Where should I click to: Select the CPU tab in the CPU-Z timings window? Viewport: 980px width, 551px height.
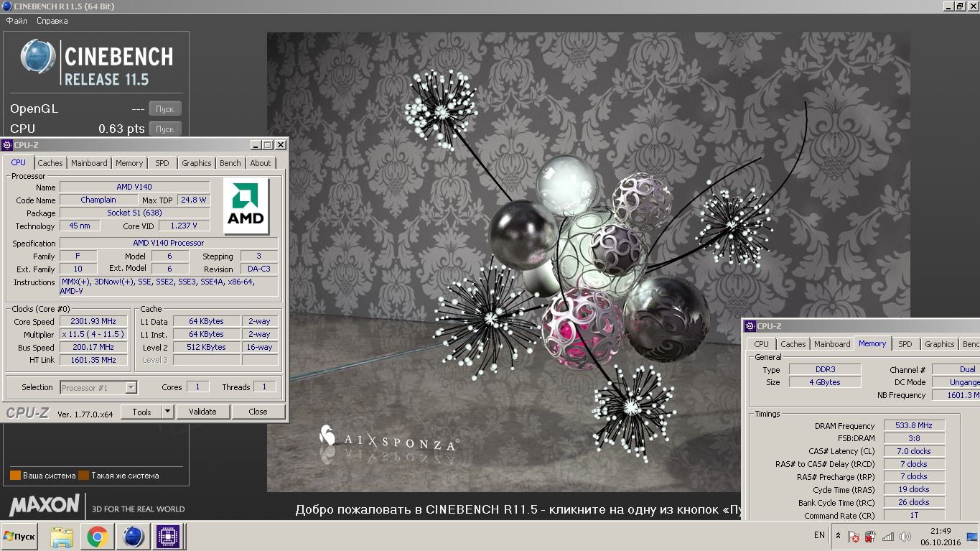pyautogui.click(x=762, y=344)
